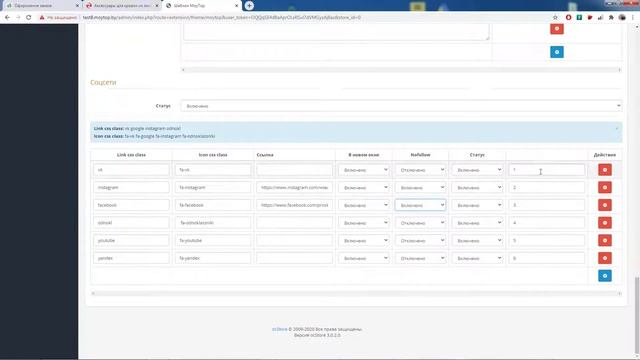This screenshot has width=640, height=360.
Task: Open the browser profile avatar
Action: tap(622, 18)
